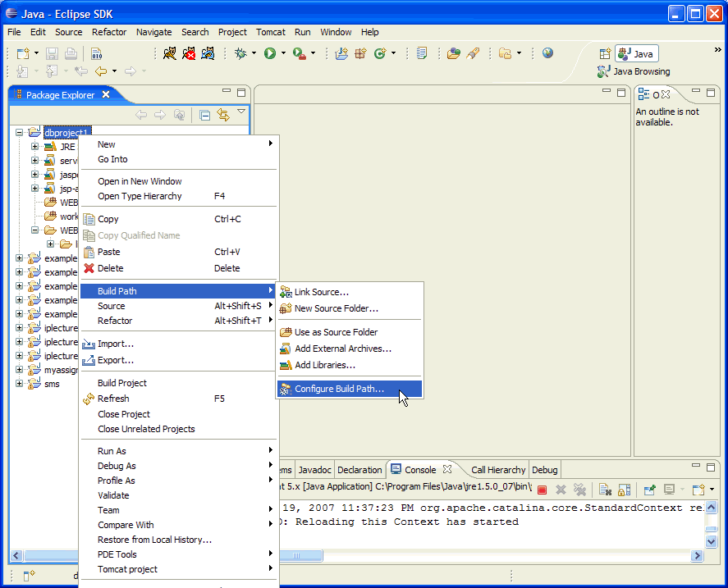Screen dimensions: 728x588
Task: Terminate the process with the red stop icon
Action: pyautogui.click(x=542, y=490)
